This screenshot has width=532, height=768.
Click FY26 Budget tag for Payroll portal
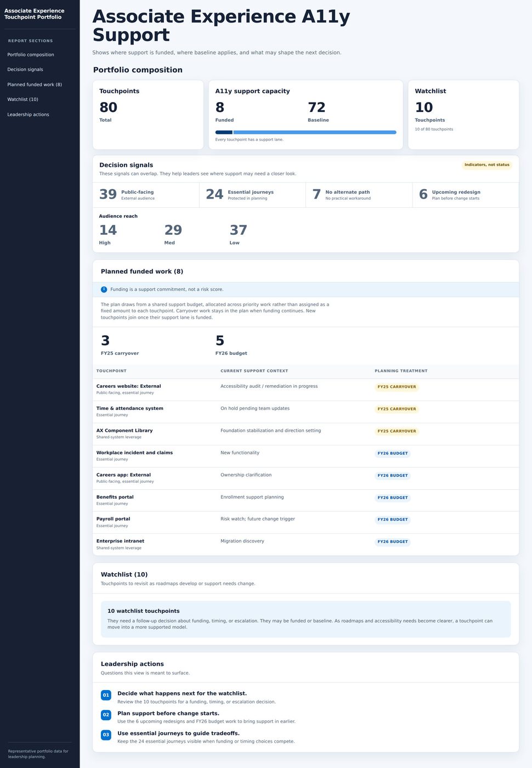tap(393, 519)
